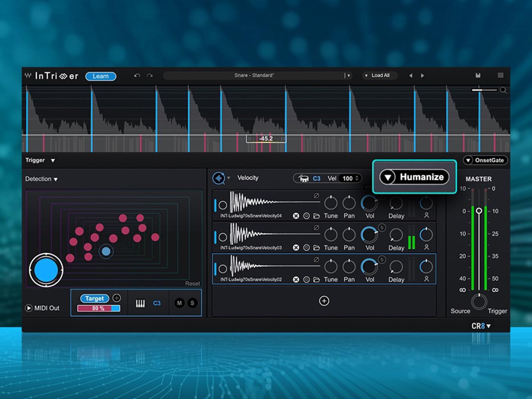Click the save preset disk icon
The image size is (532, 399).
478,75
